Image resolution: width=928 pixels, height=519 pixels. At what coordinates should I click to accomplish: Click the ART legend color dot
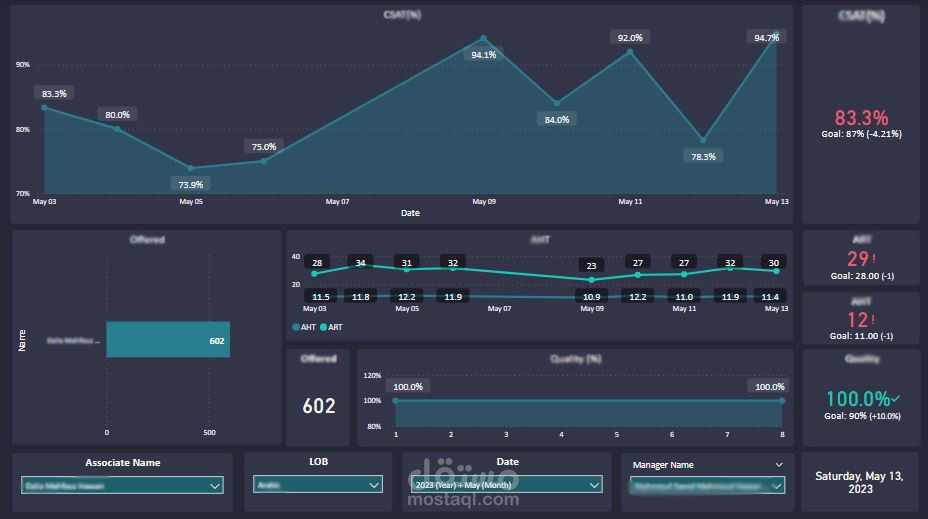click(x=323, y=327)
